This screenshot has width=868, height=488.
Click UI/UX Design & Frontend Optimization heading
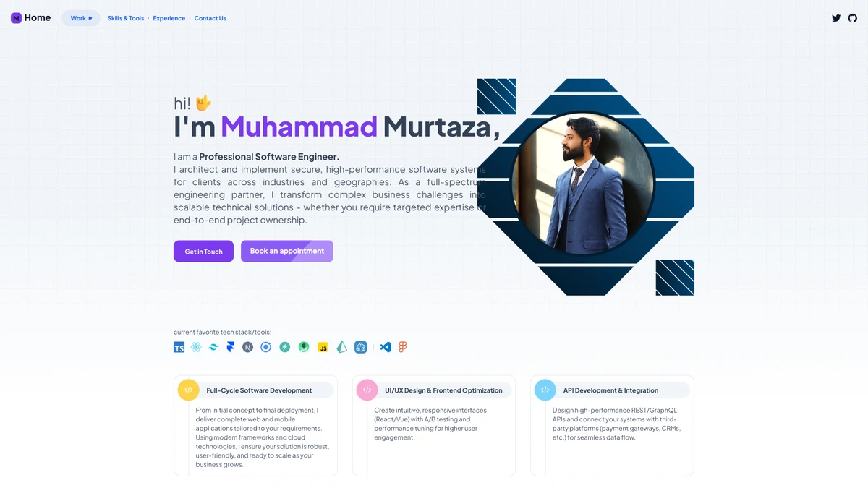tap(443, 390)
